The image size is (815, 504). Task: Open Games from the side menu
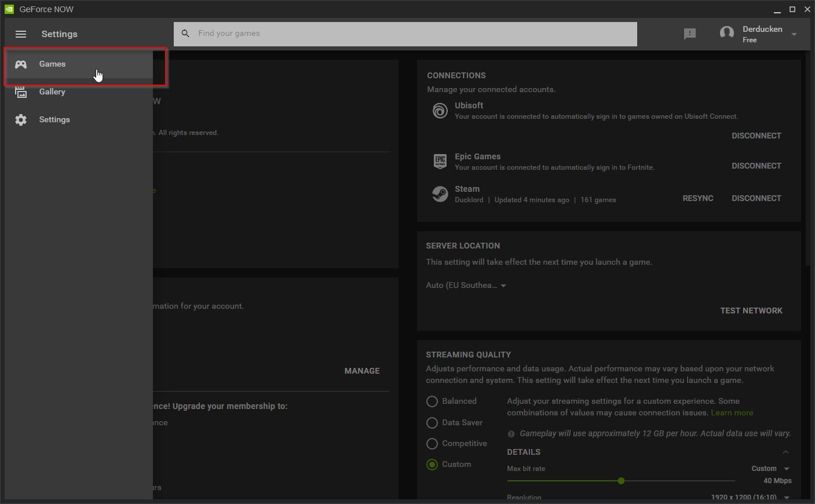tap(79, 64)
